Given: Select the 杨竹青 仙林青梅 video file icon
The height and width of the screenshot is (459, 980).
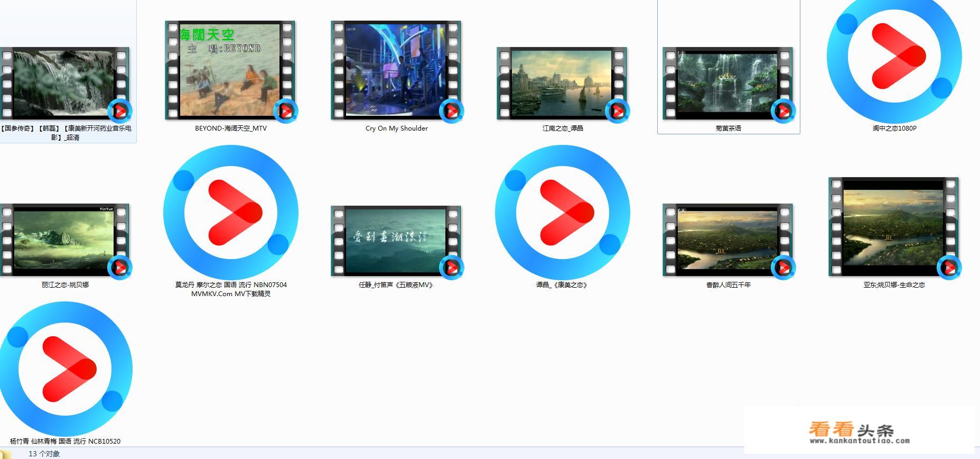Looking at the screenshot, I should coord(65,369).
